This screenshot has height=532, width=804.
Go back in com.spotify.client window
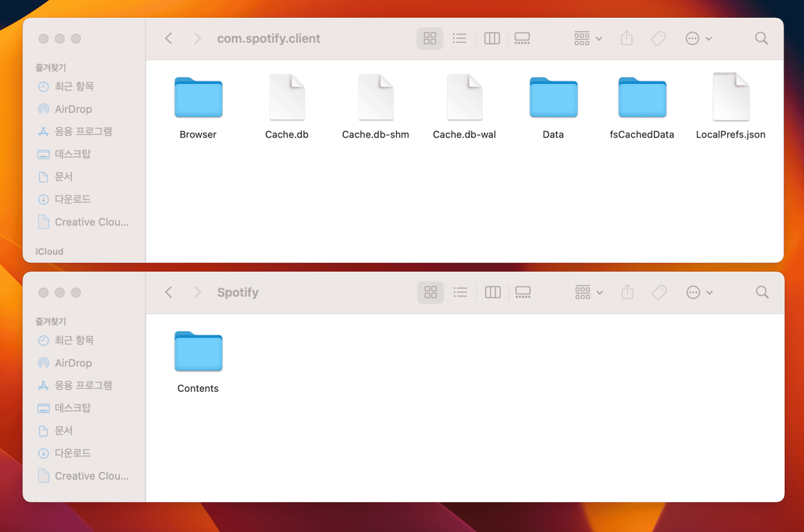(169, 38)
